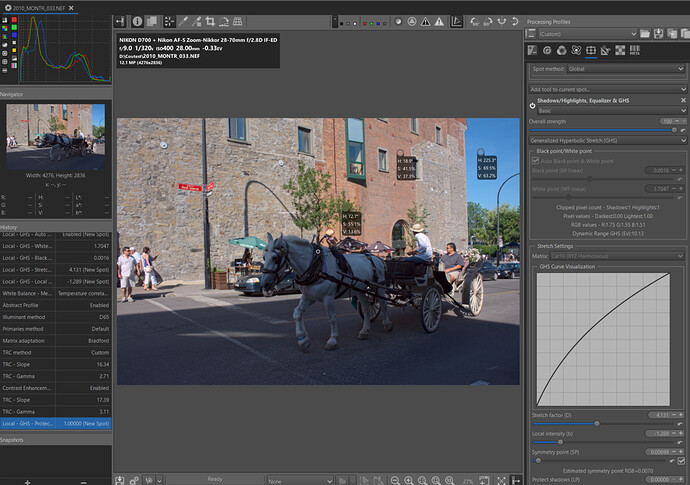690x485 pixels.
Task: Click the Overall strength slider
Action: point(600,130)
